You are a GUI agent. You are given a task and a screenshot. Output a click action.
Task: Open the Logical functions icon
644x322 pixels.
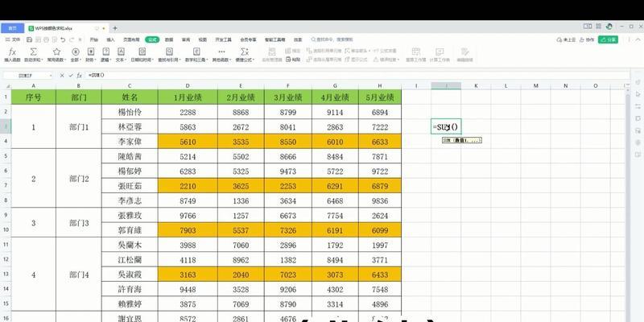(106, 52)
